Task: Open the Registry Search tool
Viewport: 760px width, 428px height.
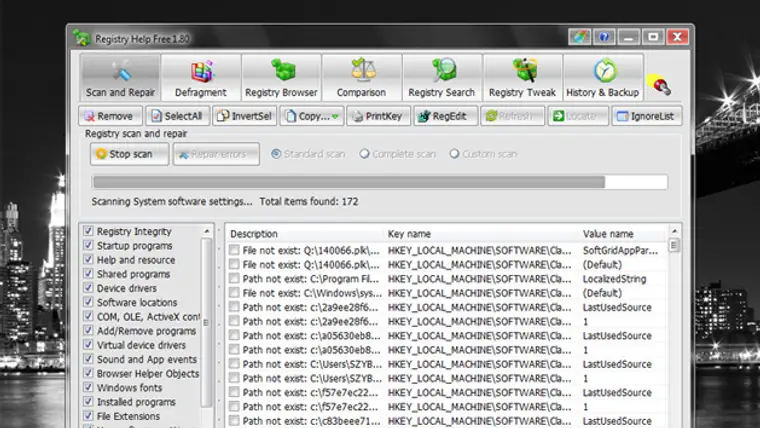Action: [x=441, y=78]
